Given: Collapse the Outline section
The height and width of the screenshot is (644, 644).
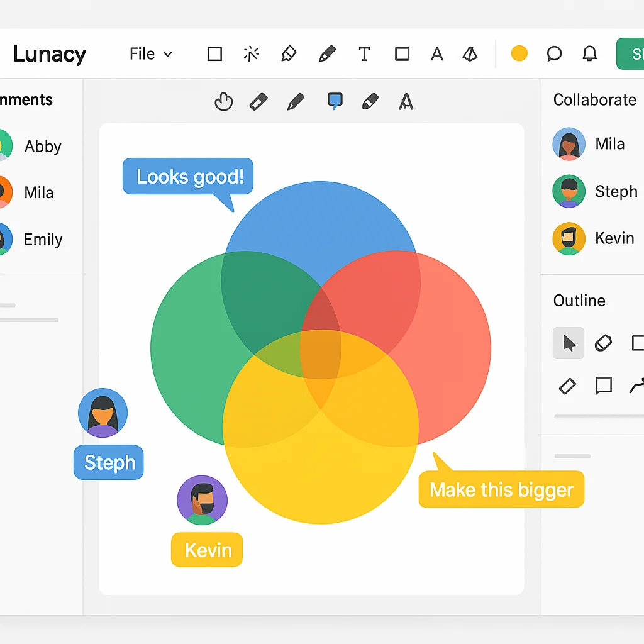Looking at the screenshot, I should pyautogui.click(x=579, y=301).
